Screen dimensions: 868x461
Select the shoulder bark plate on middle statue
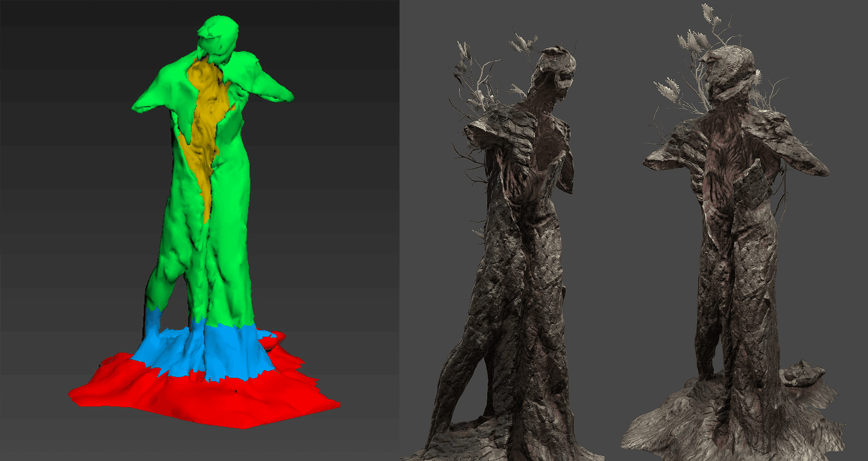pos(504,133)
